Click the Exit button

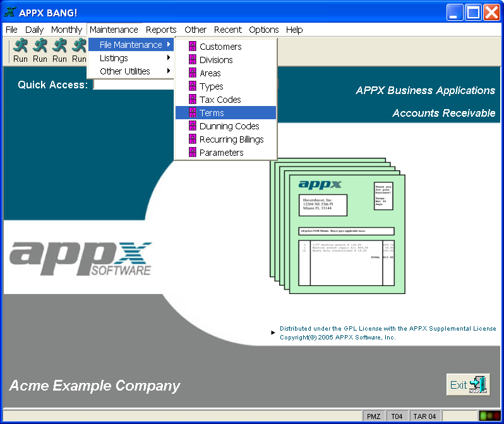pyautogui.click(x=468, y=384)
